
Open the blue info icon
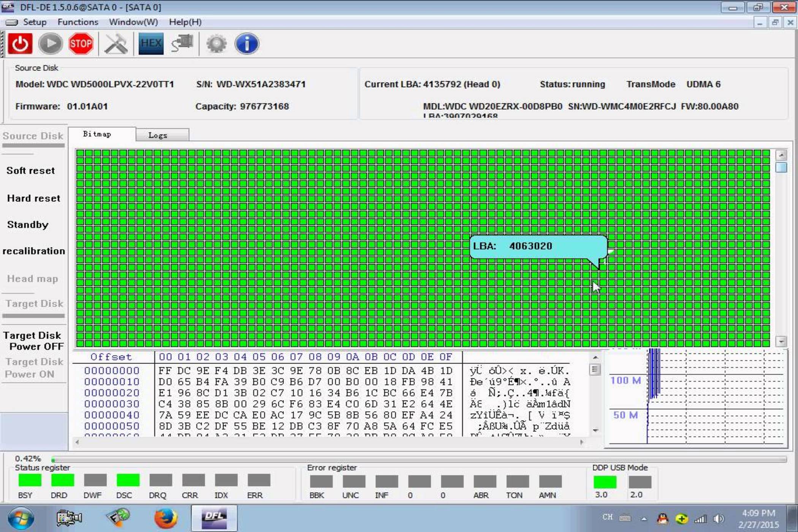click(x=247, y=44)
